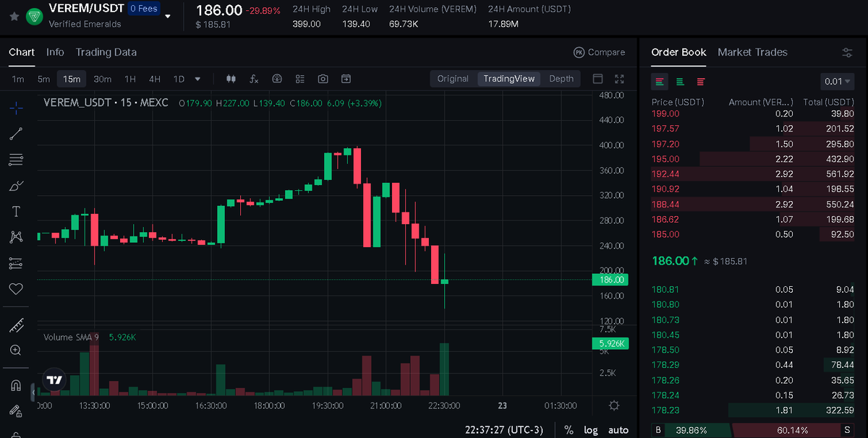Open the Order Book tab

678,52
